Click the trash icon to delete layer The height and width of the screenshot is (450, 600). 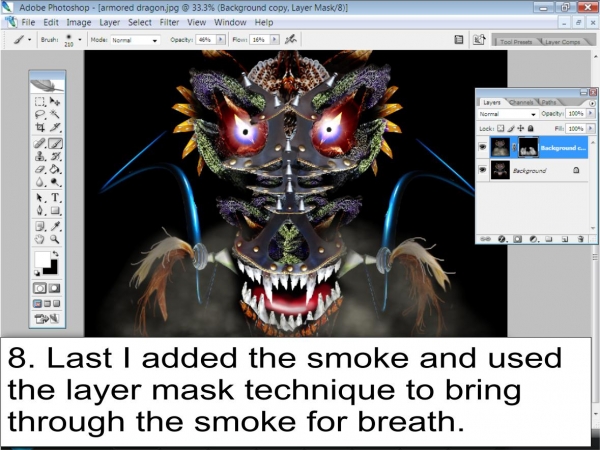(580, 239)
